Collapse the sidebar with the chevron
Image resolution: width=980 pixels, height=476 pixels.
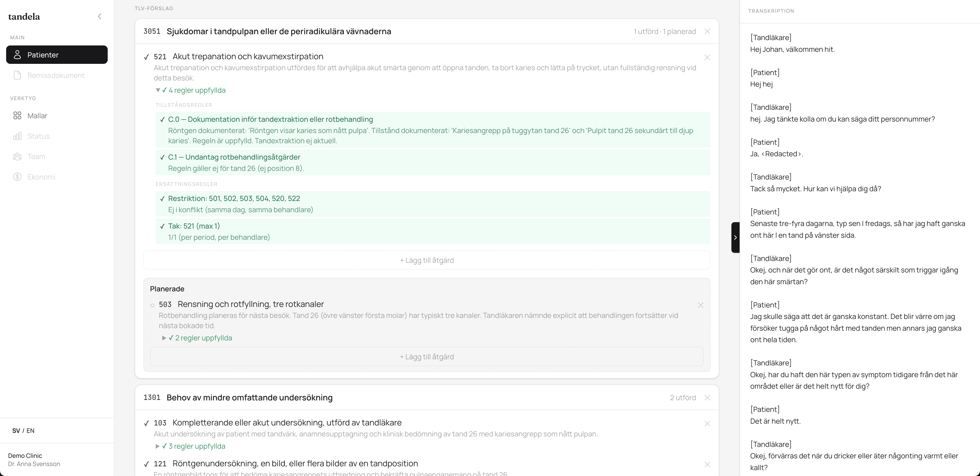100,16
